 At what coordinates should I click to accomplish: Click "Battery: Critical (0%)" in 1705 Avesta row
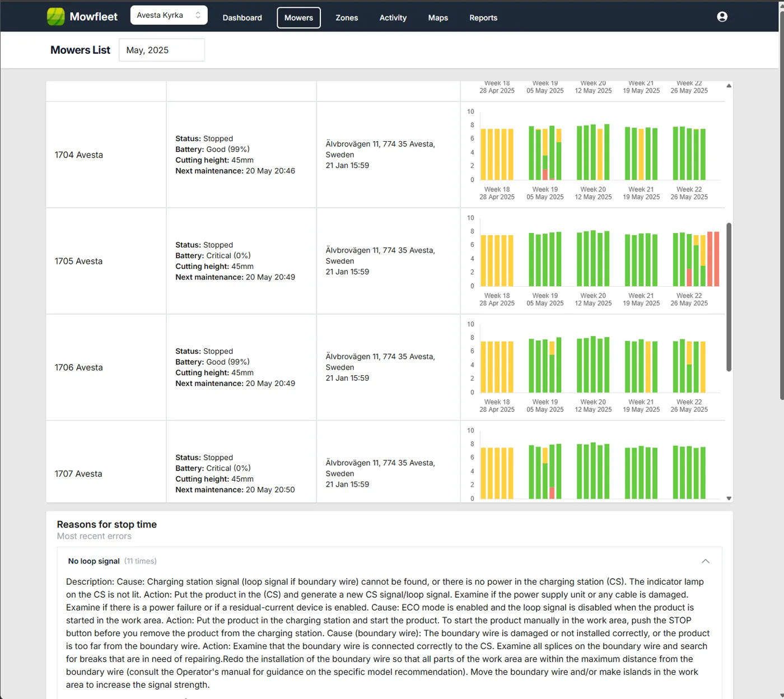(213, 255)
